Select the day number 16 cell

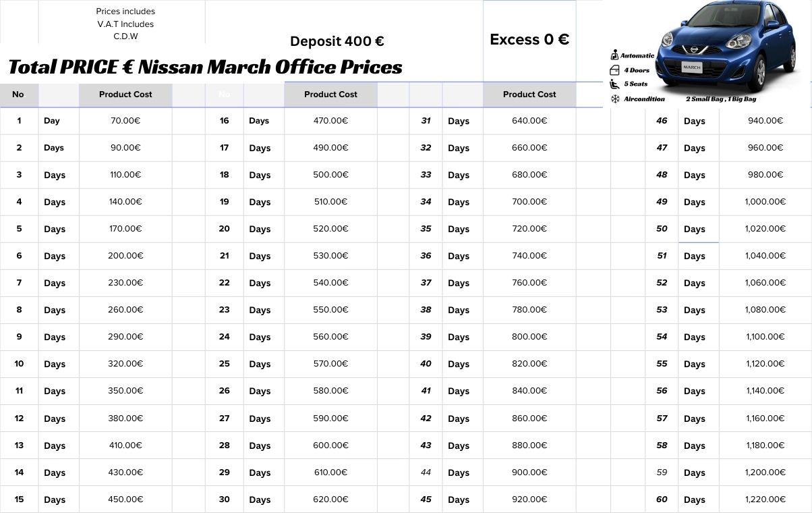click(225, 121)
